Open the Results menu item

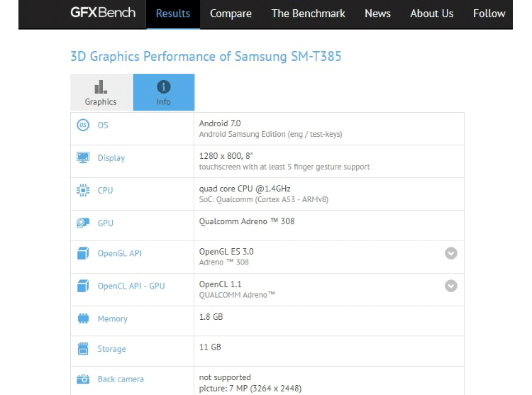(173, 13)
